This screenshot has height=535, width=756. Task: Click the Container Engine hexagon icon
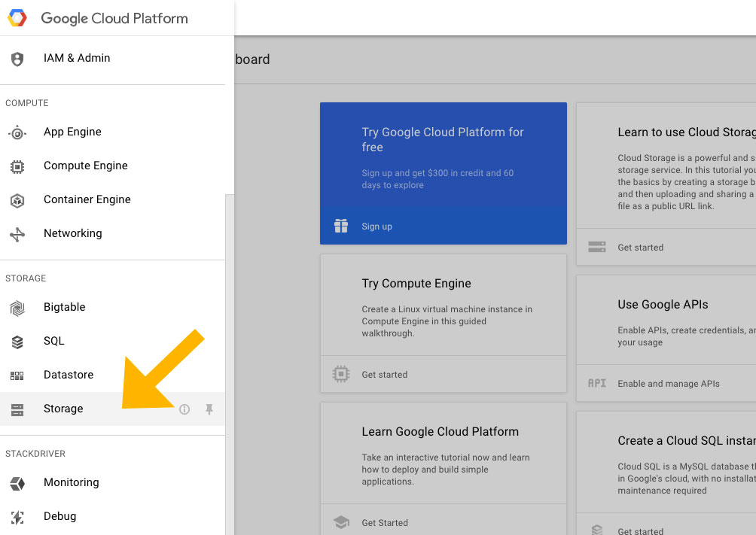(17, 200)
